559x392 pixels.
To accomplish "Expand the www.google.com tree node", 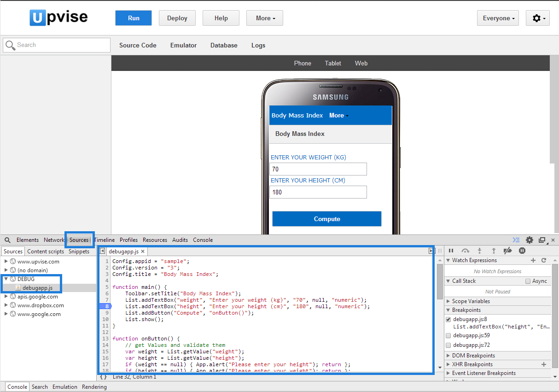I will [6, 314].
